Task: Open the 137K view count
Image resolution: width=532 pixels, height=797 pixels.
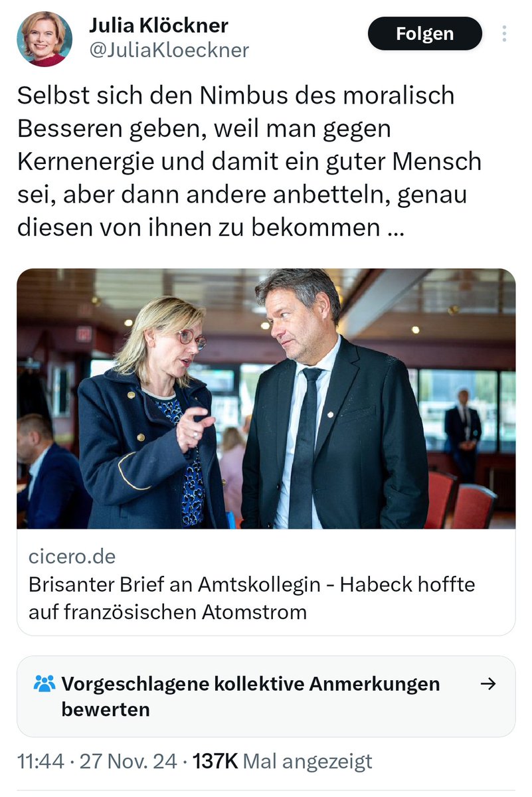Action: pyautogui.click(x=215, y=761)
